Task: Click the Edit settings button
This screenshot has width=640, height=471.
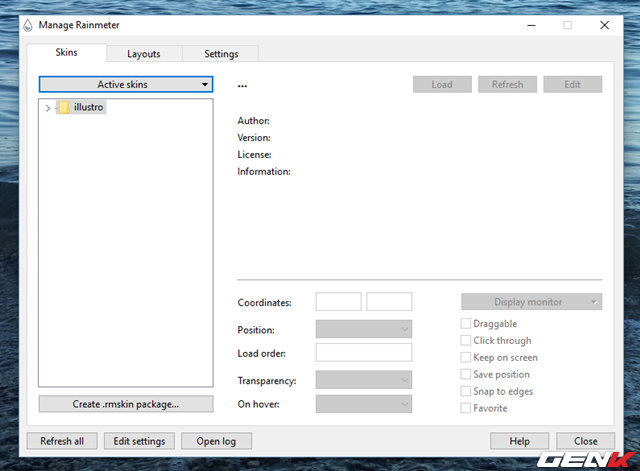Action: (x=139, y=441)
